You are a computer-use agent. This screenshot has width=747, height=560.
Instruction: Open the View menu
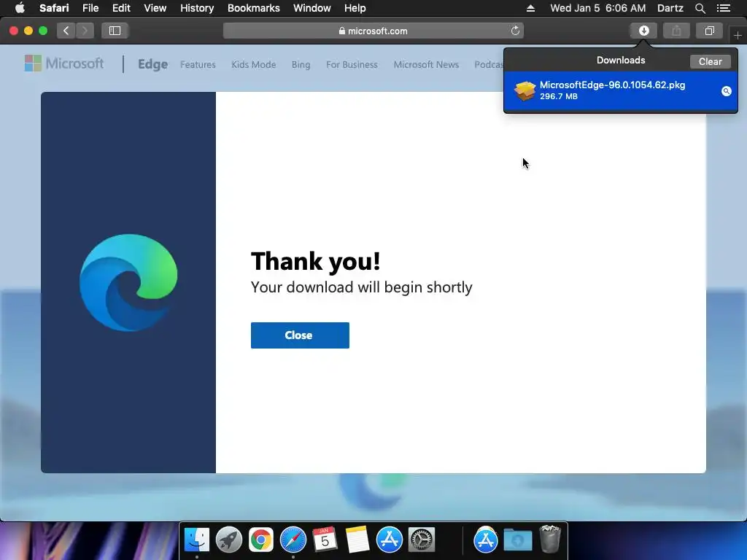coord(155,8)
